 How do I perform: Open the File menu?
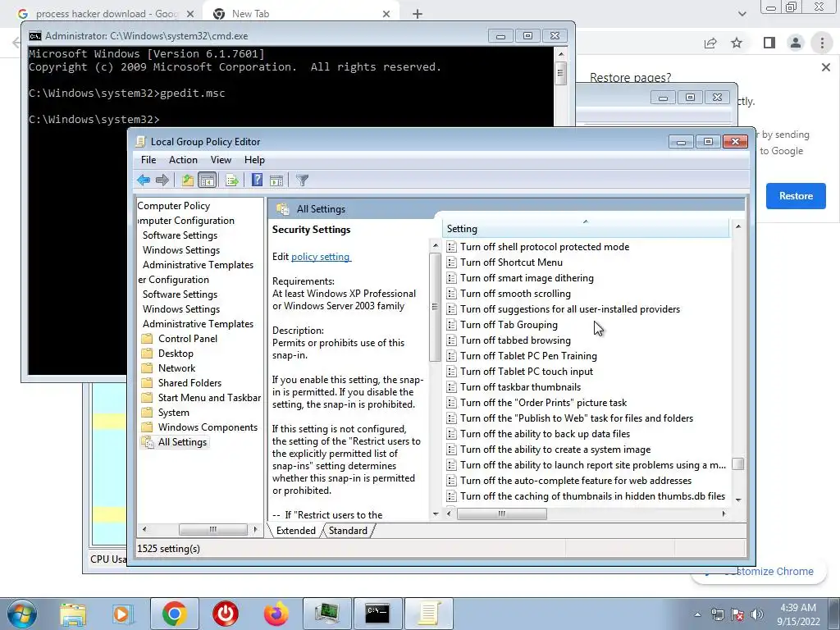coord(148,160)
